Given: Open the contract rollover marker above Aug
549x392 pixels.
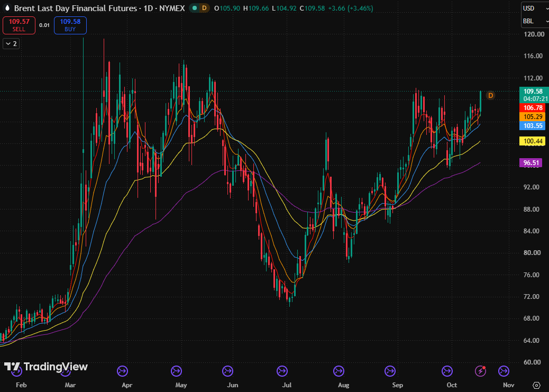Looking at the screenshot, I should point(338,371).
